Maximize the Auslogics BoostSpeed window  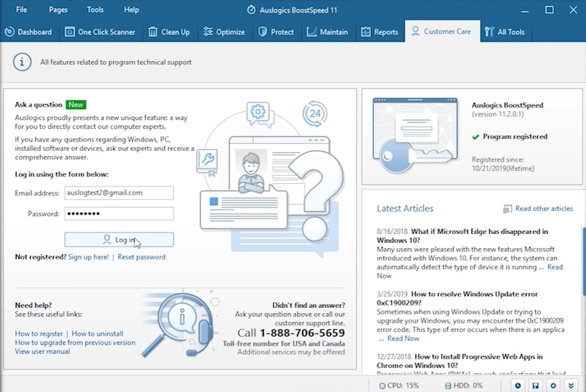click(x=549, y=9)
